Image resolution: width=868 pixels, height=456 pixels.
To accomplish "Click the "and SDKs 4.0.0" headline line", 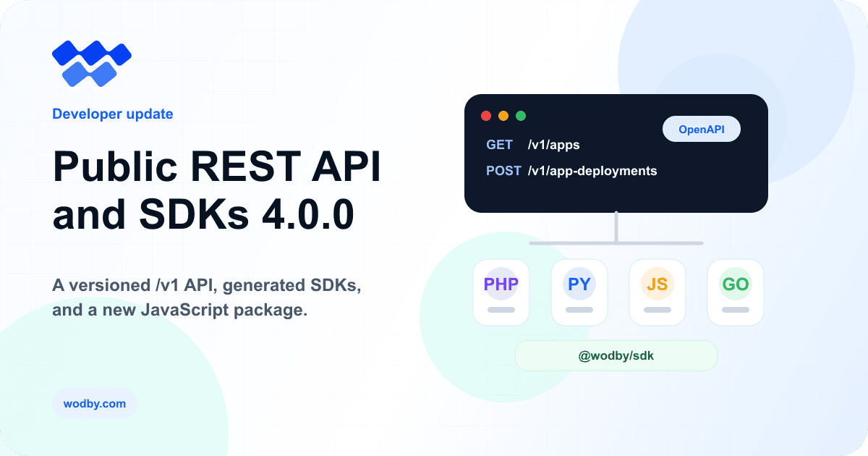I will pos(203,215).
